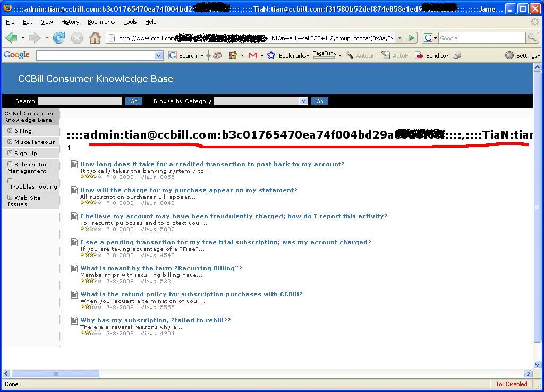544x392 pixels.
Task: Open the Back button history dropdown arrow
Action: pyautogui.click(x=23, y=38)
